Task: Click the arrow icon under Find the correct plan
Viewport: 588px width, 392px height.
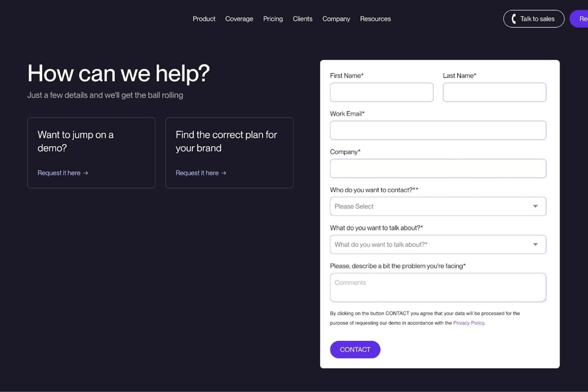Action: pyautogui.click(x=224, y=173)
